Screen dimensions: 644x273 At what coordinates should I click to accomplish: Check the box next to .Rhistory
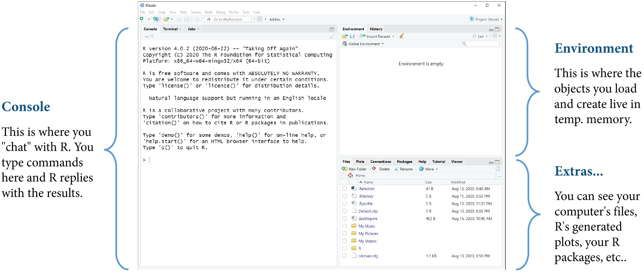pyautogui.click(x=344, y=196)
